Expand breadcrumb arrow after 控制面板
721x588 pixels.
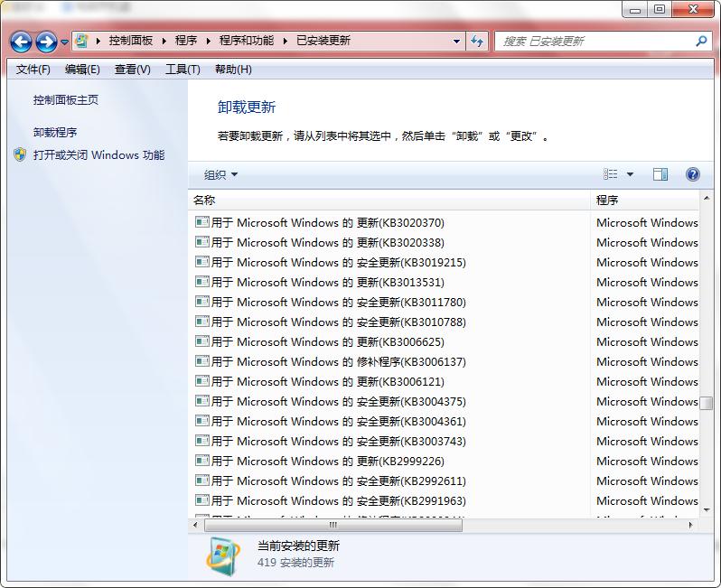tap(164, 41)
